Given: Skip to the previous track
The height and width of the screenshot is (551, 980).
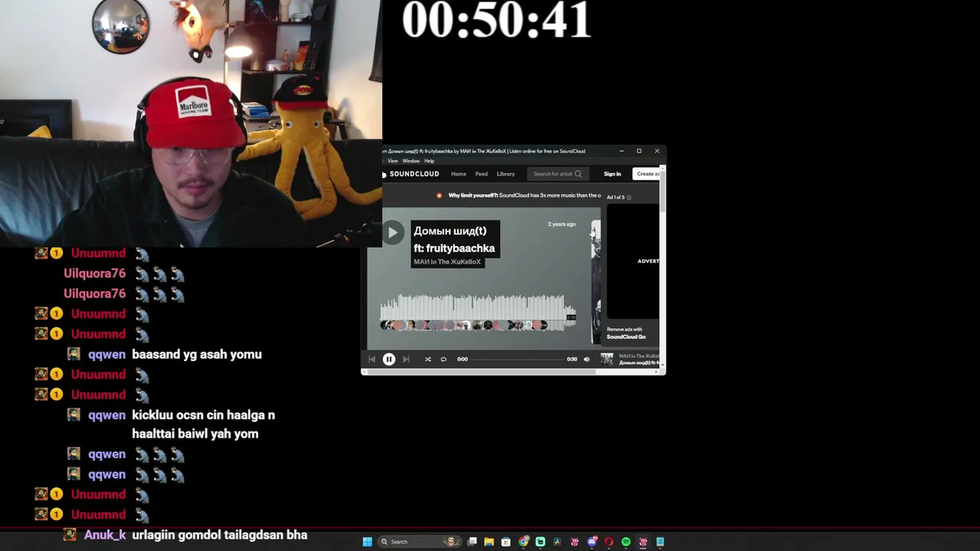Looking at the screenshot, I should click(x=372, y=359).
